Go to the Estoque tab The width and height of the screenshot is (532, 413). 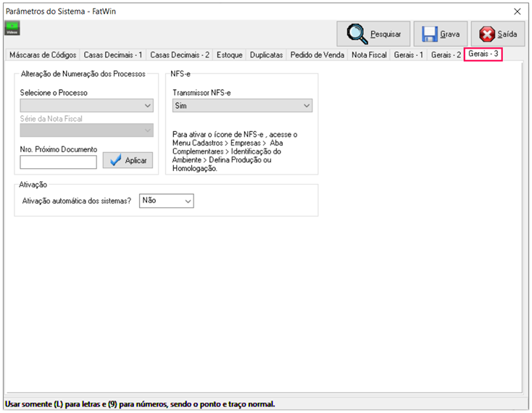(230, 55)
